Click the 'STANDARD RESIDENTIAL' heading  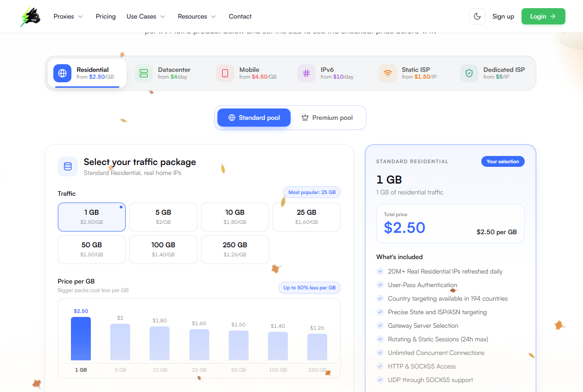point(412,161)
